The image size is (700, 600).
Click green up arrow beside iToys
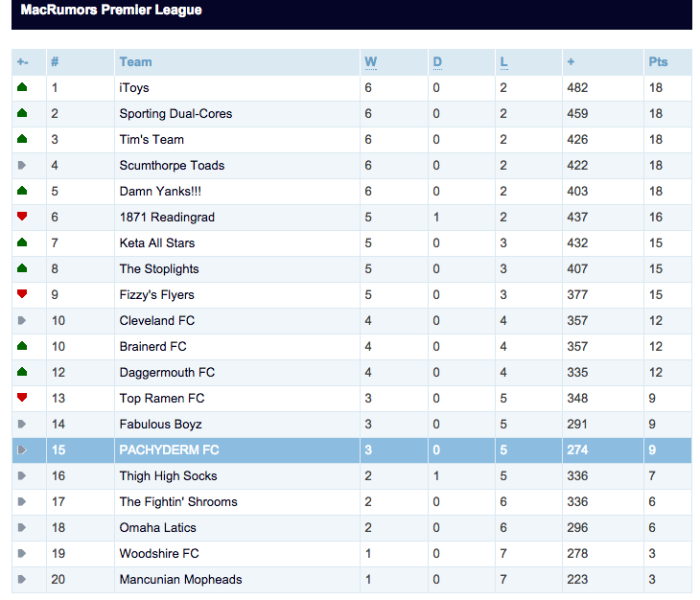(x=22, y=87)
